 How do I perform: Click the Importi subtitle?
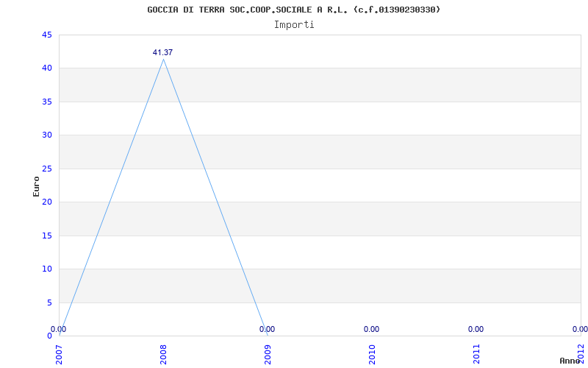click(294, 25)
